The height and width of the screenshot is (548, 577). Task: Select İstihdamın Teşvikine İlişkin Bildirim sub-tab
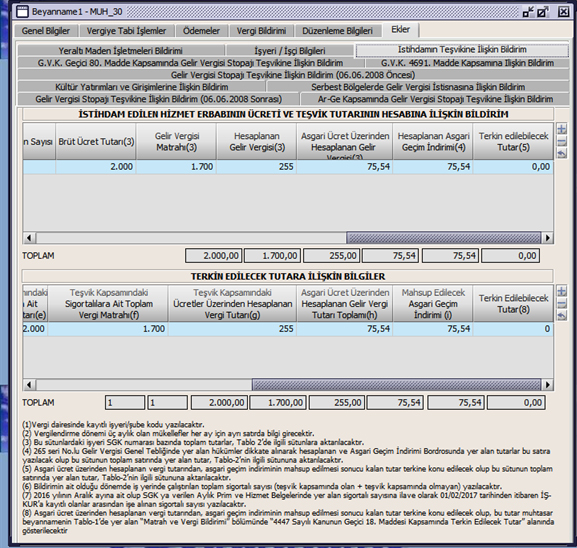462,50
